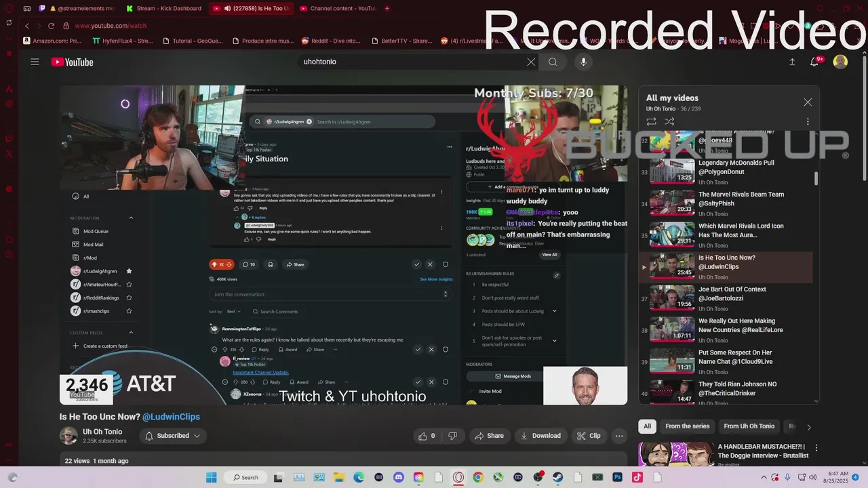Open the Create upload icon
Screen dimensions: 868x488
click(792, 62)
